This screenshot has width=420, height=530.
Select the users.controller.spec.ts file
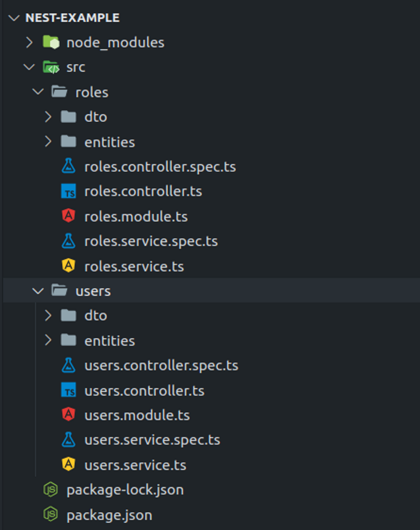coord(161,366)
